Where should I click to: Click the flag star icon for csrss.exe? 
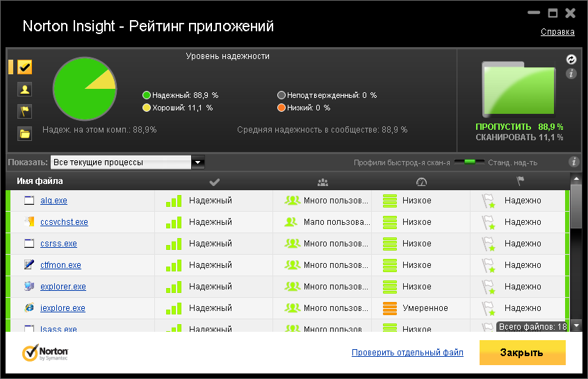click(x=488, y=244)
